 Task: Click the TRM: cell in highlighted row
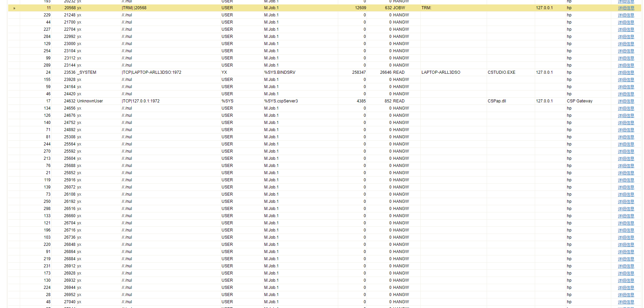point(426,8)
